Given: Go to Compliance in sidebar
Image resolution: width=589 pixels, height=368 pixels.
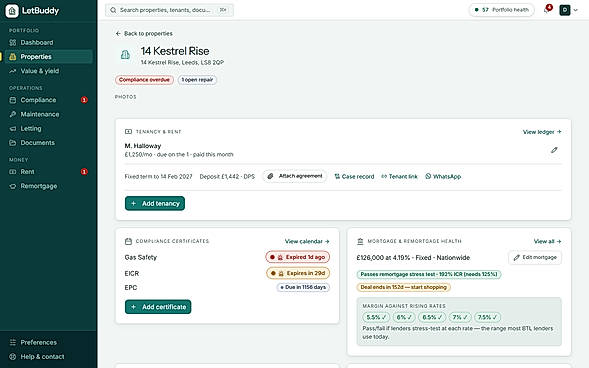Looking at the screenshot, I should 49,100.
